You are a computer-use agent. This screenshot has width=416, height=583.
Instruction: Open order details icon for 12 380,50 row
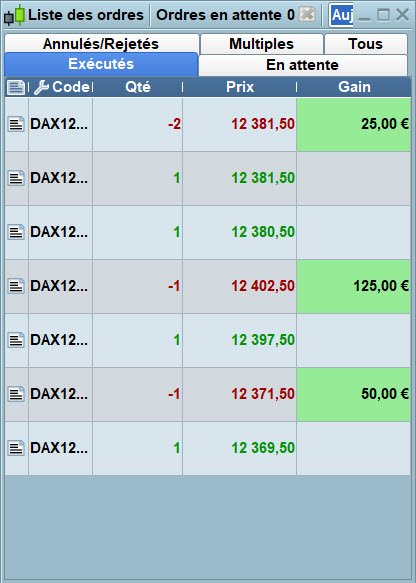click(x=16, y=232)
